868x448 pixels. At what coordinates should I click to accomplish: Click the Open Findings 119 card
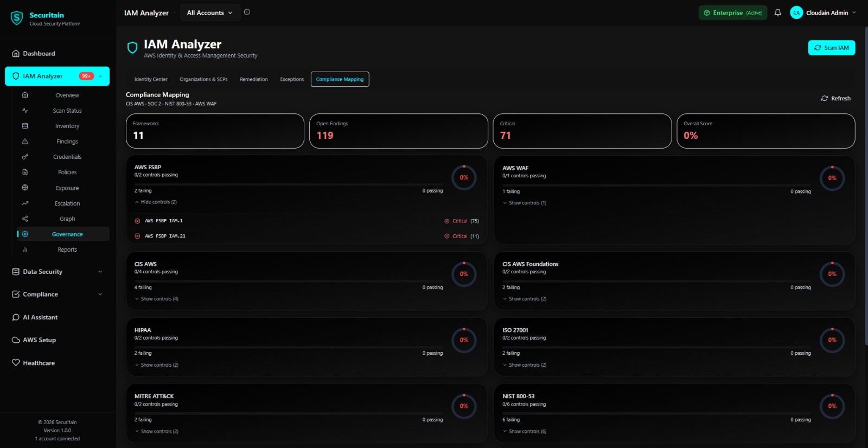pos(399,131)
